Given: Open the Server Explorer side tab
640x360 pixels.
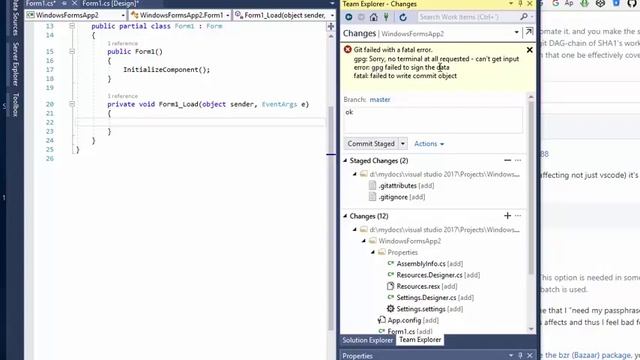Looking at the screenshot, I should 16,64.
